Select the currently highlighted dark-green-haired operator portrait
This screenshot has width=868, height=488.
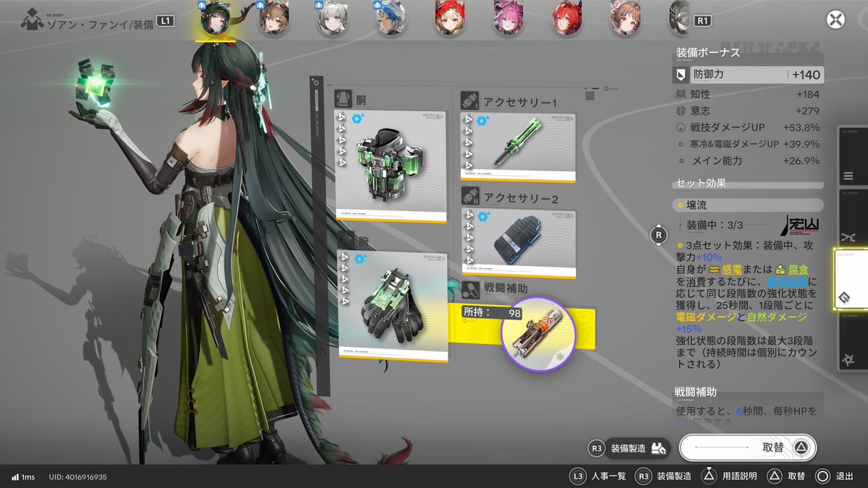point(215,20)
